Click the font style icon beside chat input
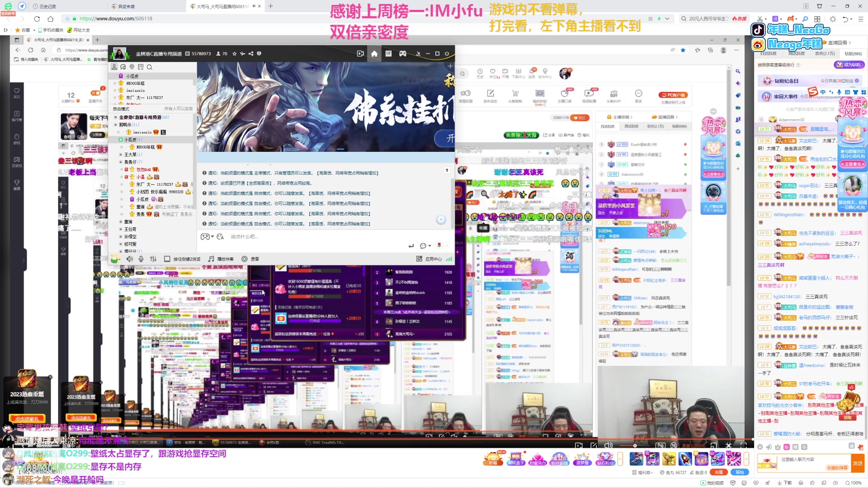The width and height of the screenshot is (868, 488). pos(220,237)
